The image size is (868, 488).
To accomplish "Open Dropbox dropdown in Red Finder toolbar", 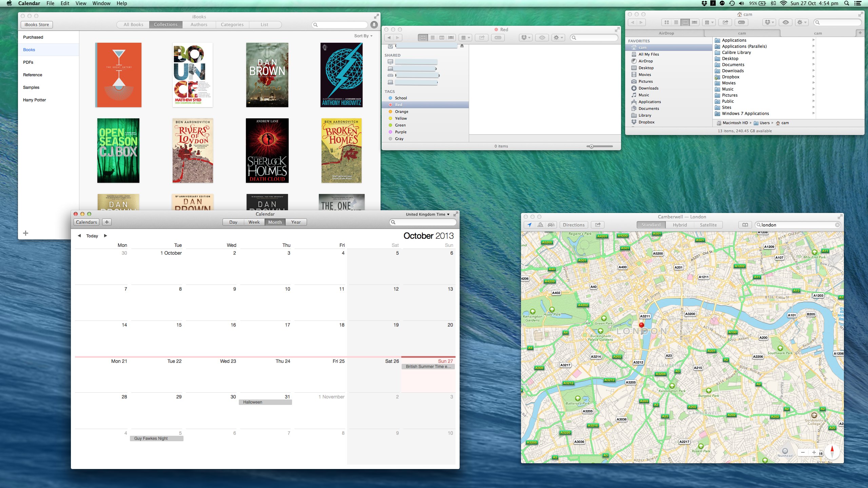I will (526, 38).
